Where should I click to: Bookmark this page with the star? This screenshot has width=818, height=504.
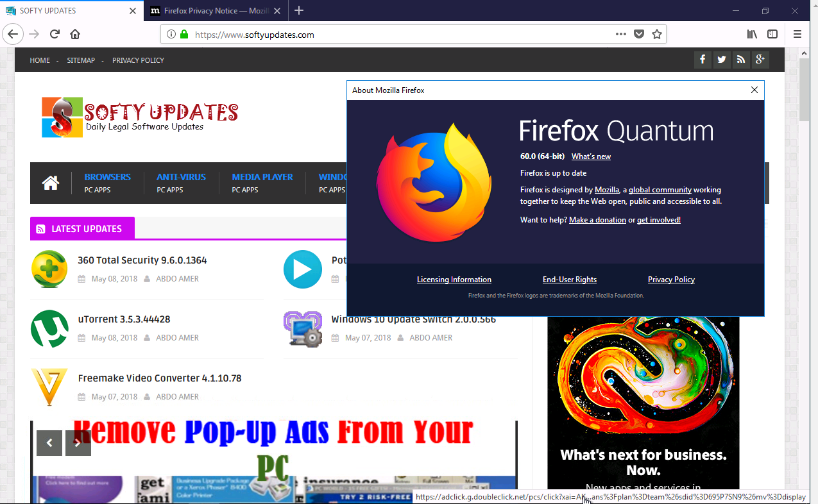tap(657, 34)
